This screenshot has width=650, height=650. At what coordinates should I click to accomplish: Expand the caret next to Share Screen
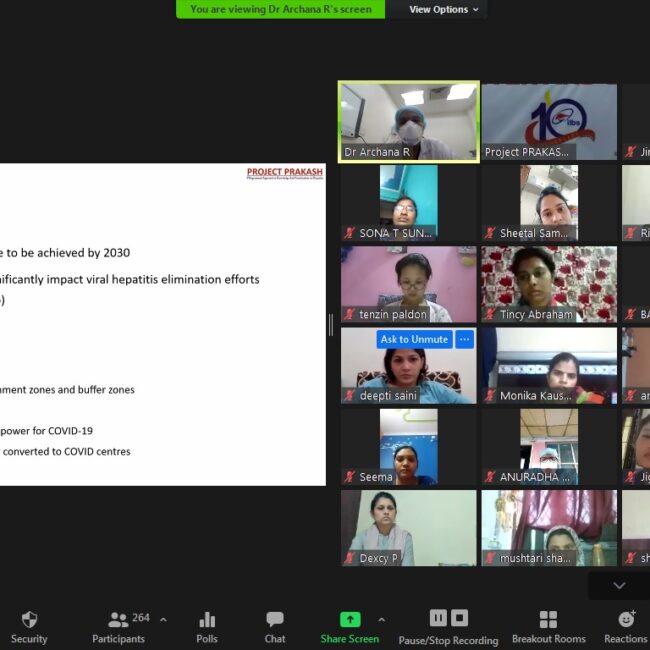pyautogui.click(x=381, y=619)
